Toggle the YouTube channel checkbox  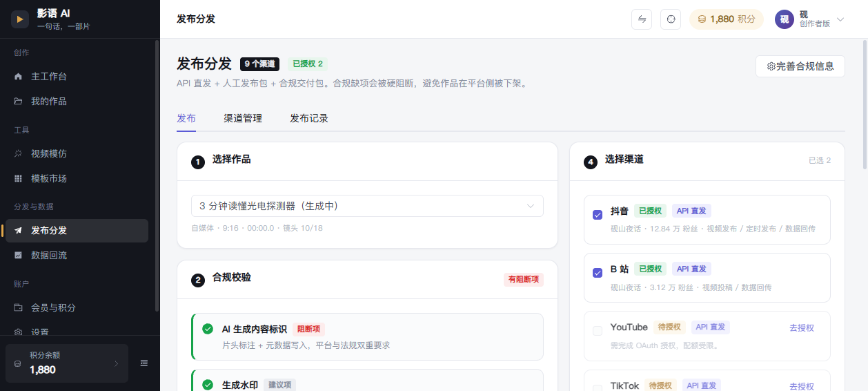[598, 331]
